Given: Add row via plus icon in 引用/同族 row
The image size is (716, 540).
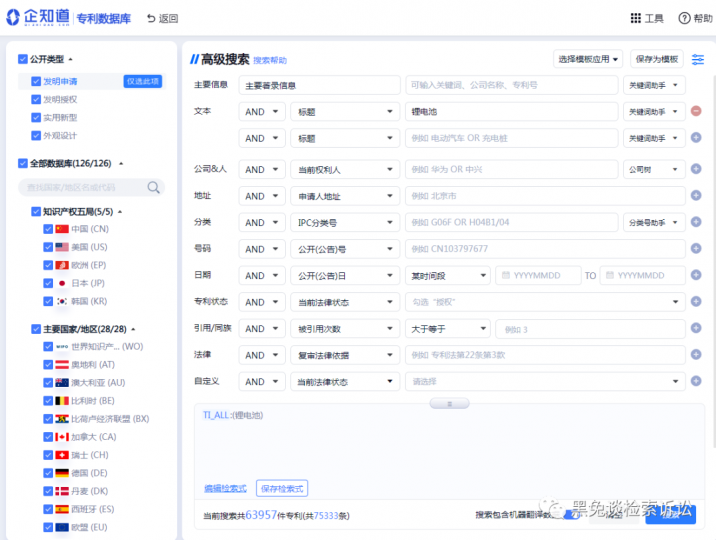Looking at the screenshot, I should coord(696,328).
